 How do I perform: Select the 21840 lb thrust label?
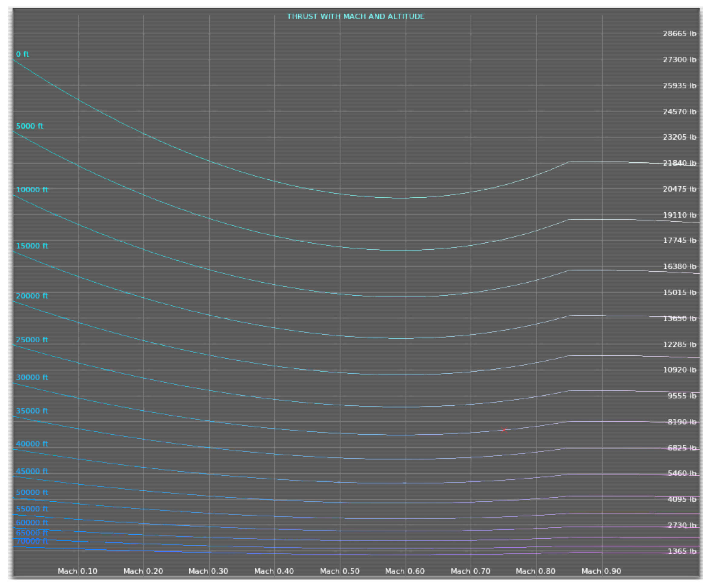coord(679,163)
